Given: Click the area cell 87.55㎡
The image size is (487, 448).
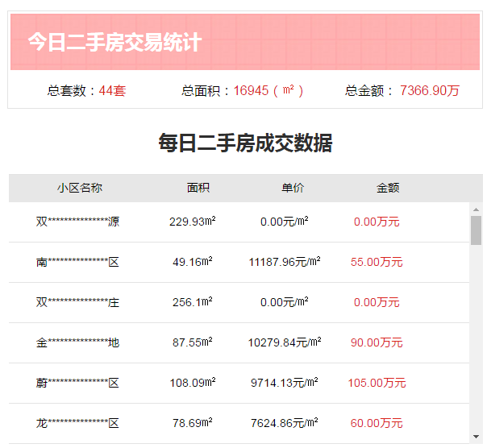Looking at the screenshot, I should [x=192, y=342].
